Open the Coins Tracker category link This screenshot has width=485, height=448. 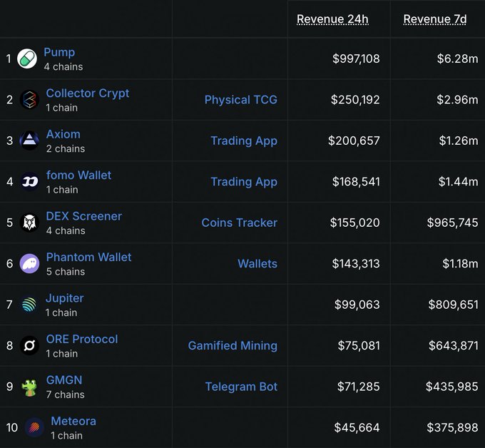239,223
